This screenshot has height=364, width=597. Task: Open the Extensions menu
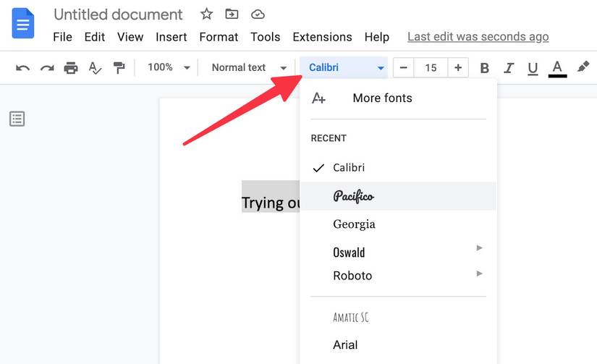click(322, 37)
